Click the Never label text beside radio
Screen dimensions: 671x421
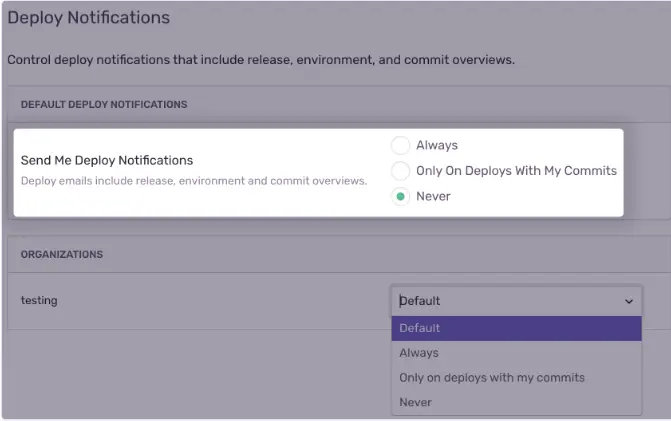coord(433,196)
